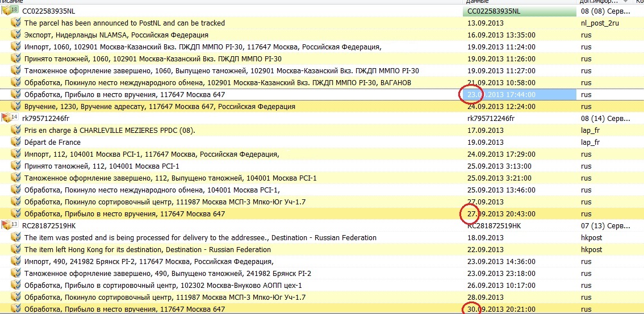Screen dimensions: 644x314
Task: Click the Описание column header
Action: point(17,2)
